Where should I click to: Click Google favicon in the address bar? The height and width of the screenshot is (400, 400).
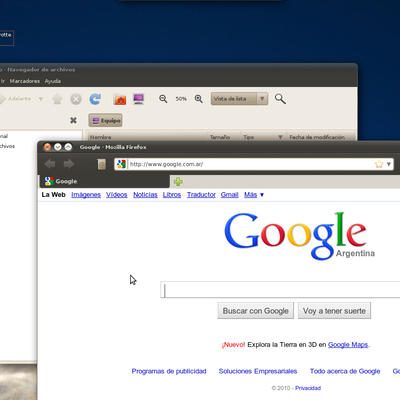coord(121,164)
